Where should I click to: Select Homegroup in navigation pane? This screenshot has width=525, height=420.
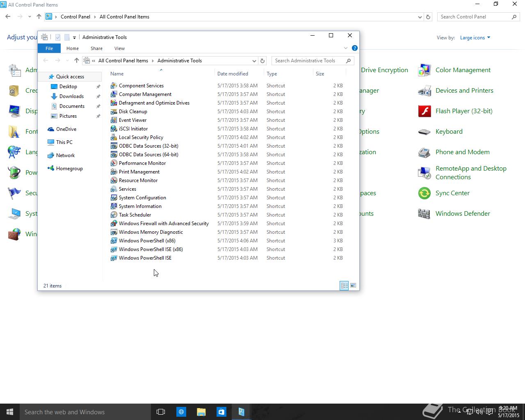coord(69,169)
